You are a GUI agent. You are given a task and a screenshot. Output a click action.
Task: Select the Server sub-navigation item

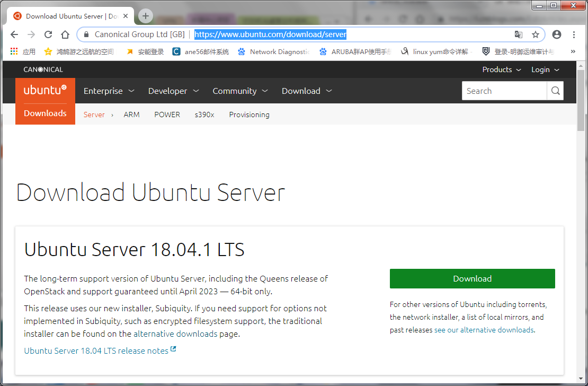94,115
